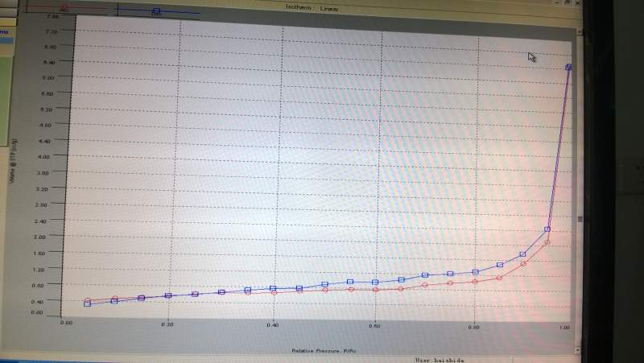Image resolution: width=644 pixels, height=363 pixels.
Task: Click the vertical scrollbar thumb right of the chart
Action: pos(580,219)
